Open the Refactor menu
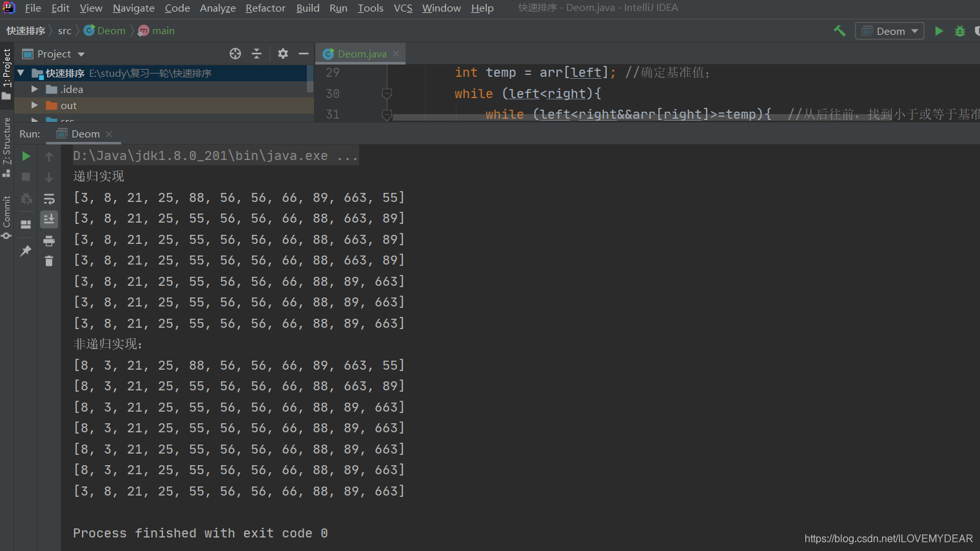Screen dimensions: 980x551 click(266, 8)
